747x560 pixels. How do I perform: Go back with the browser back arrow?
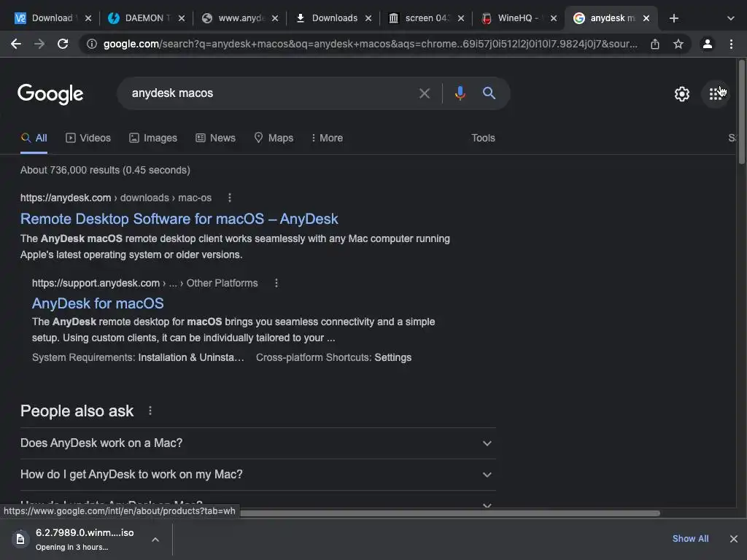pyautogui.click(x=16, y=44)
